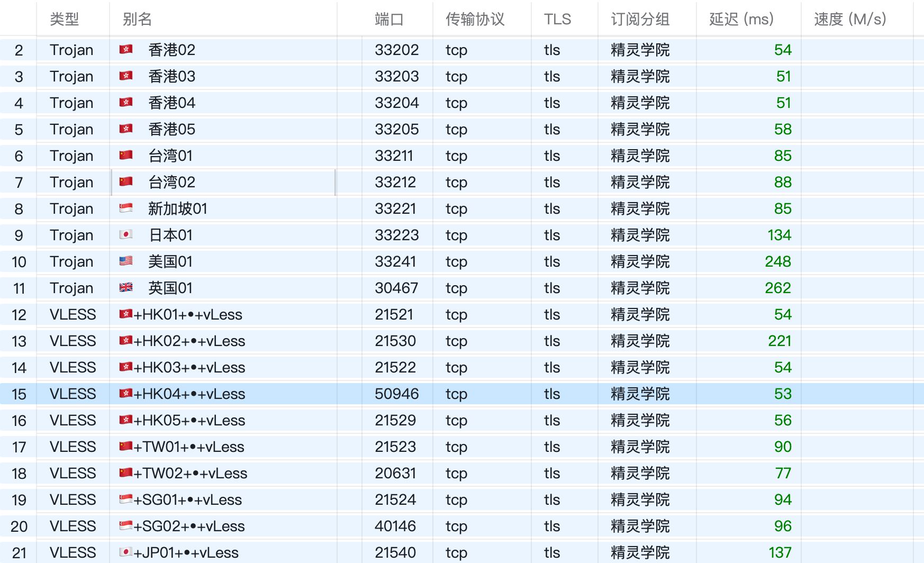The height and width of the screenshot is (563, 924).
Task: Click the Taiwan flag icon next to 台湾01
Action: (126, 156)
